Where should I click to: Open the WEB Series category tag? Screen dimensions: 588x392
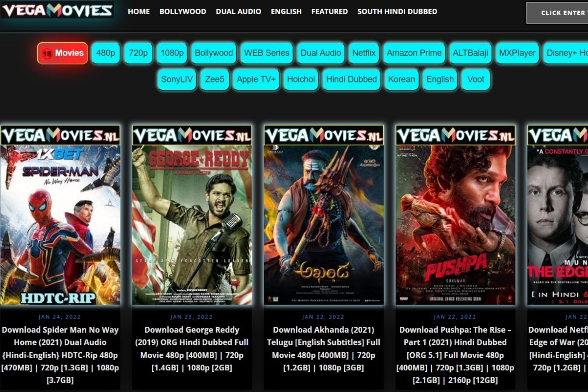coord(267,53)
